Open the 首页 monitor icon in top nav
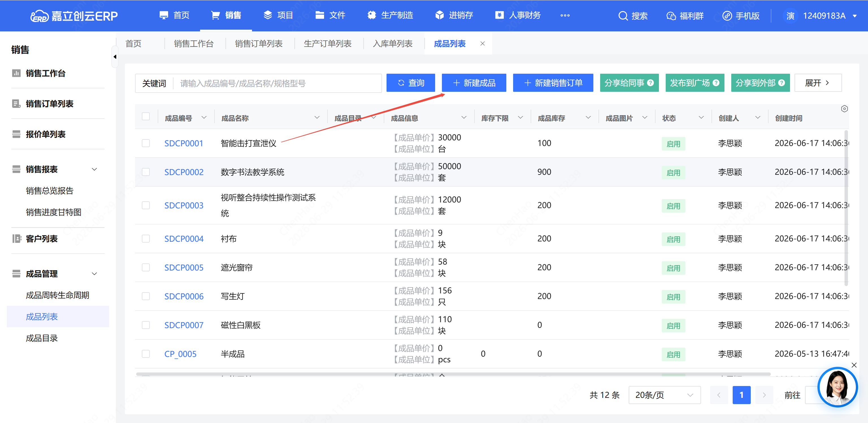This screenshot has height=423, width=868. pos(164,15)
